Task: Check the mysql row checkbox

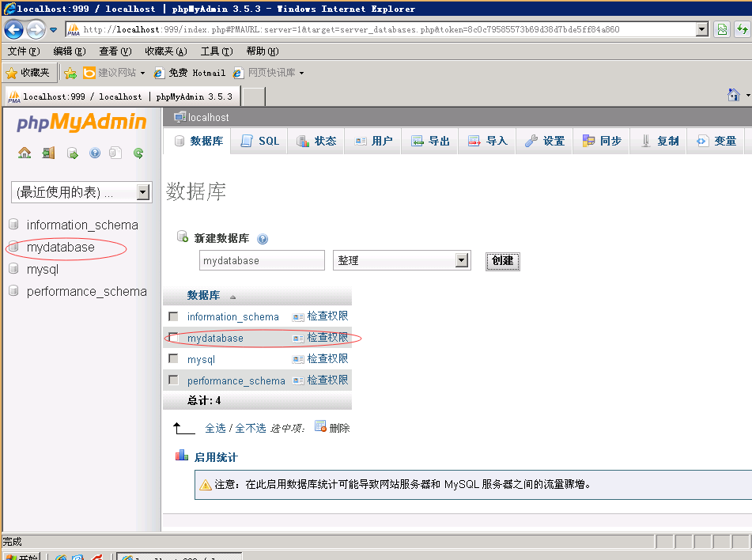Action: (174, 359)
